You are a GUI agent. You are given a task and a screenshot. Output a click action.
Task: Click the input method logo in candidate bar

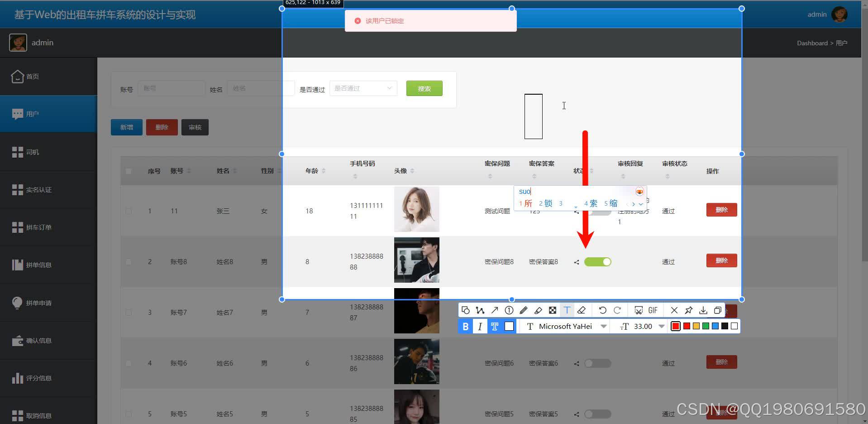[639, 192]
